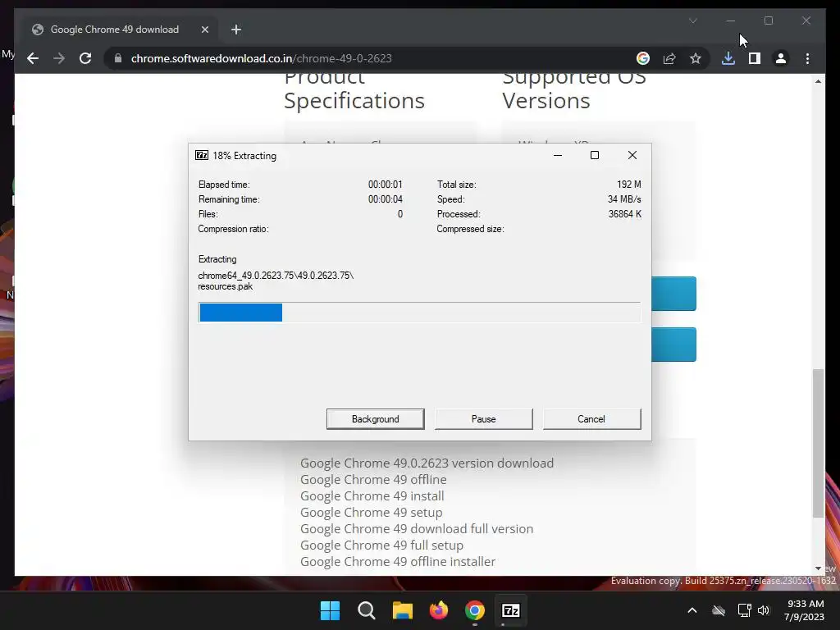Open volume tray icon
The height and width of the screenshot is (630, 840).
pyautogui.click(x=764, y=610)
